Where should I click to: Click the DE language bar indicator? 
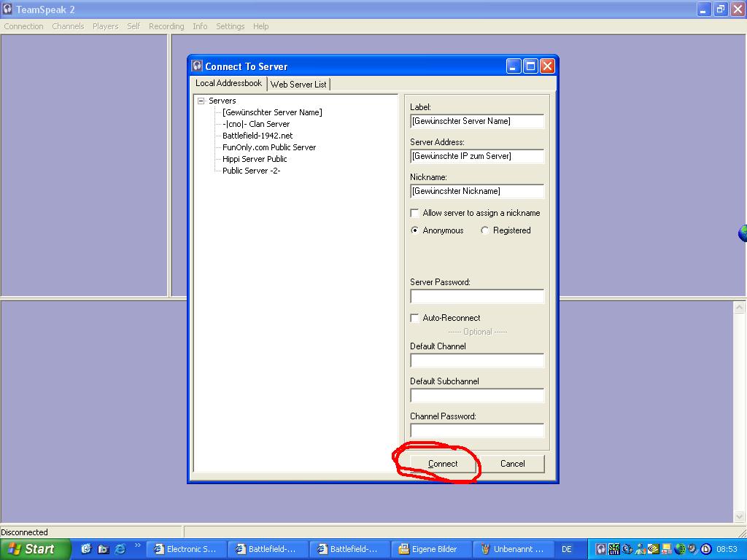566,549
